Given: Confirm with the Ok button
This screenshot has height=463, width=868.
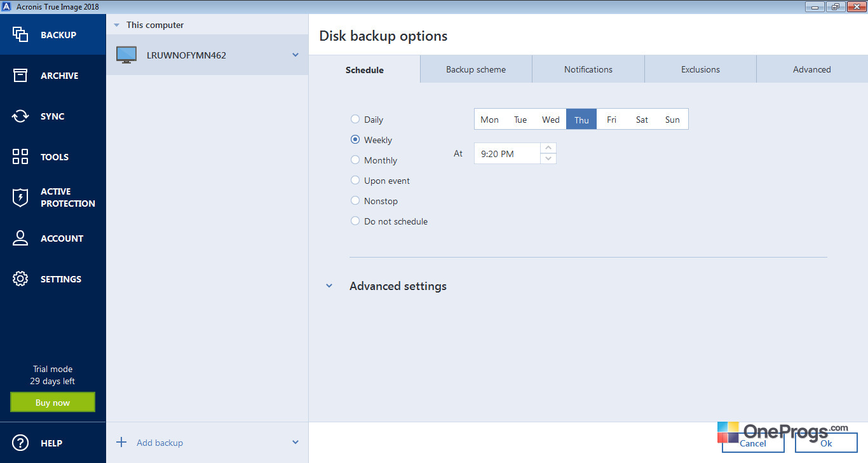Looking at the screenshot, I should tap(826, 443).
